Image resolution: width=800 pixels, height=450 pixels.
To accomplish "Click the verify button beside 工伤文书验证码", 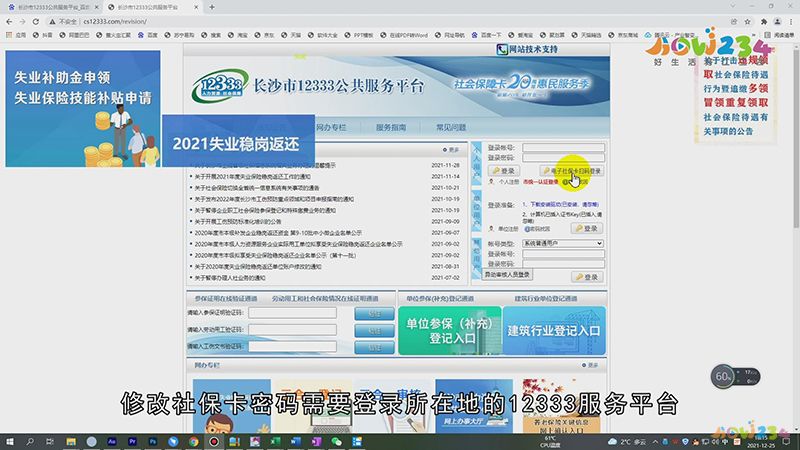I will [374, 347].
